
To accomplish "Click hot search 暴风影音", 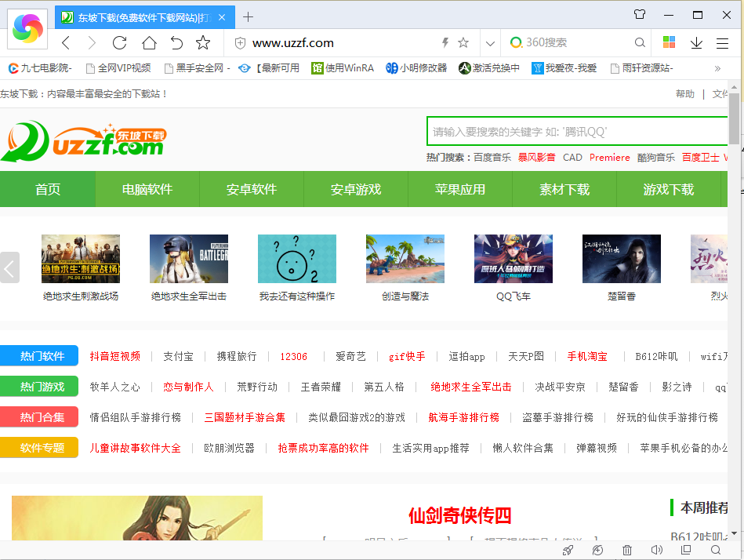I will (537, 158).
